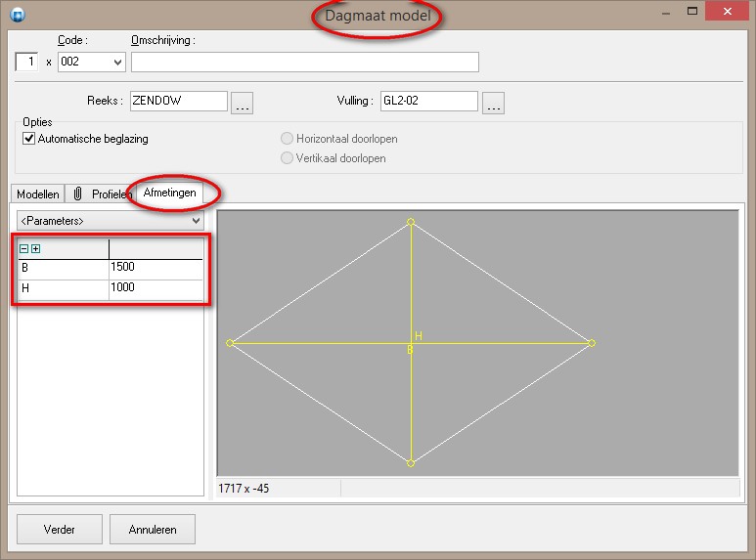Viewport: 756px width, 560px height.
Task: Click the bottom vertex of the diamond
Action: (x=411, y=463)
